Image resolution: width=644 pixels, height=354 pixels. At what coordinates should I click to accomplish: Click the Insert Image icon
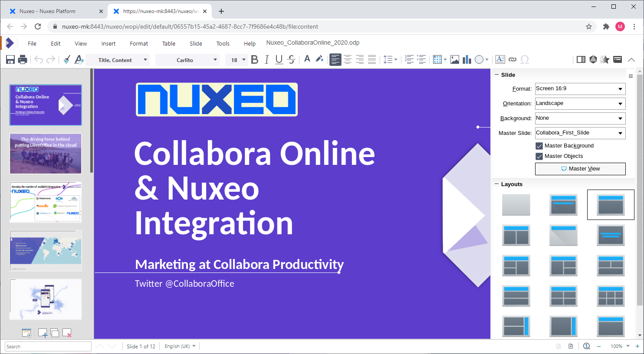(455, 60)
